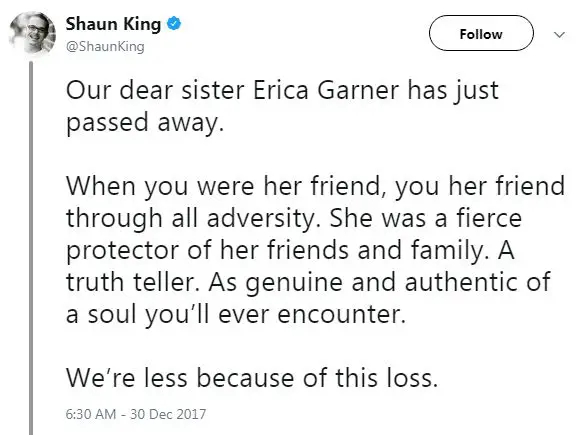Click 'a soul you'll ever encounter' line
Screen dimensions: 586x435
235,314
